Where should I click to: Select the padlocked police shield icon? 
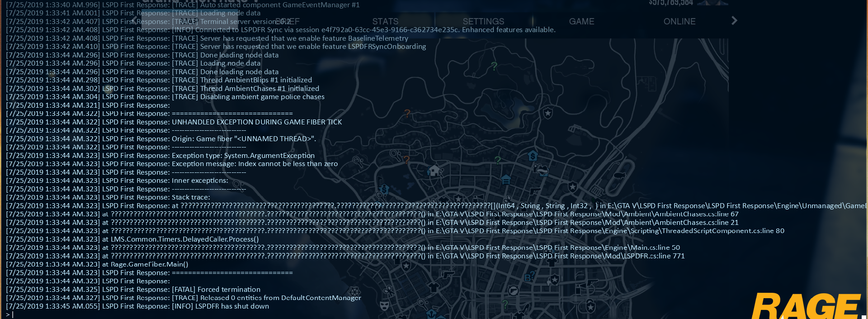click(x=590, y=306)
